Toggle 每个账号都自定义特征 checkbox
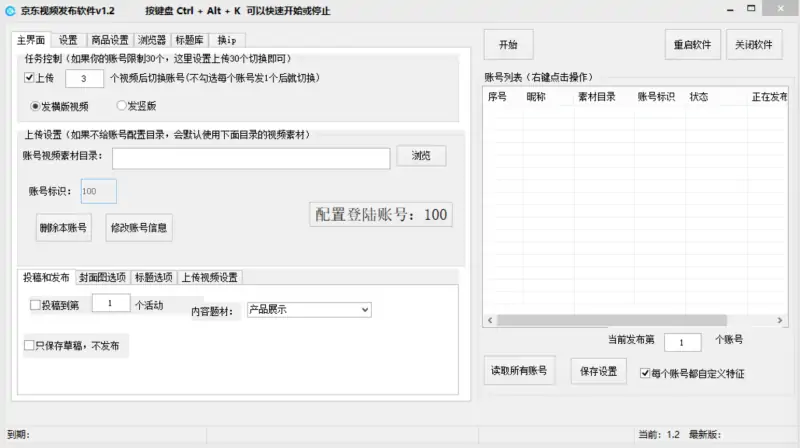Screen dimensions: 800x448 pyautogui.click(x=646, y=373)
